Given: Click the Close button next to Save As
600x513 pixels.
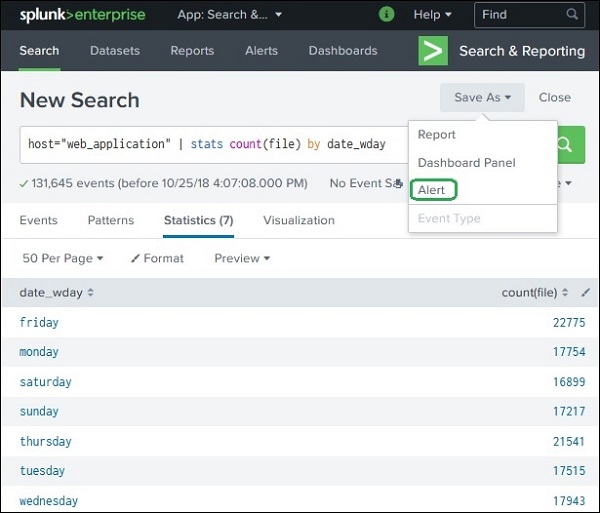Looking at the screenshot, I should (554, 97).
